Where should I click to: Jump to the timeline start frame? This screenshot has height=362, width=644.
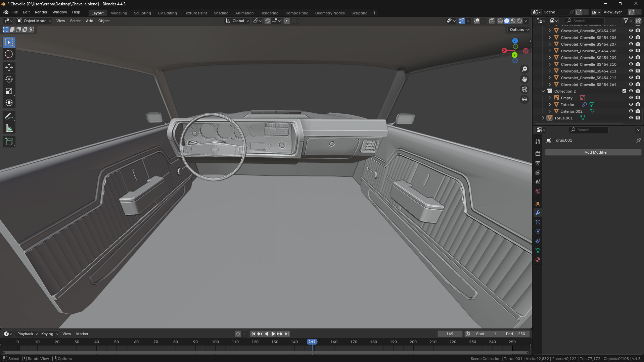[x=253, y=334]
